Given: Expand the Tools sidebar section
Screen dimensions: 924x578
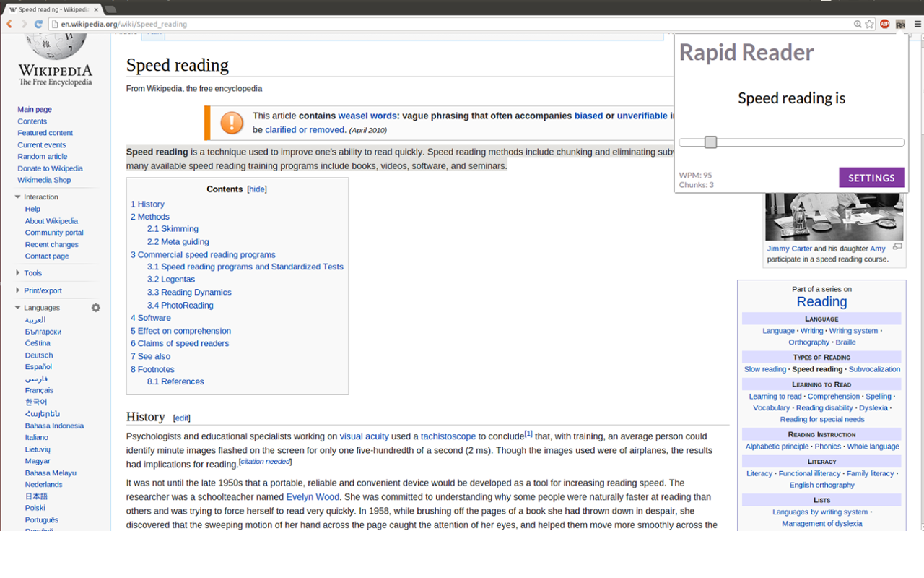Looking at the screenshot, I should click(x=18, y=273).
